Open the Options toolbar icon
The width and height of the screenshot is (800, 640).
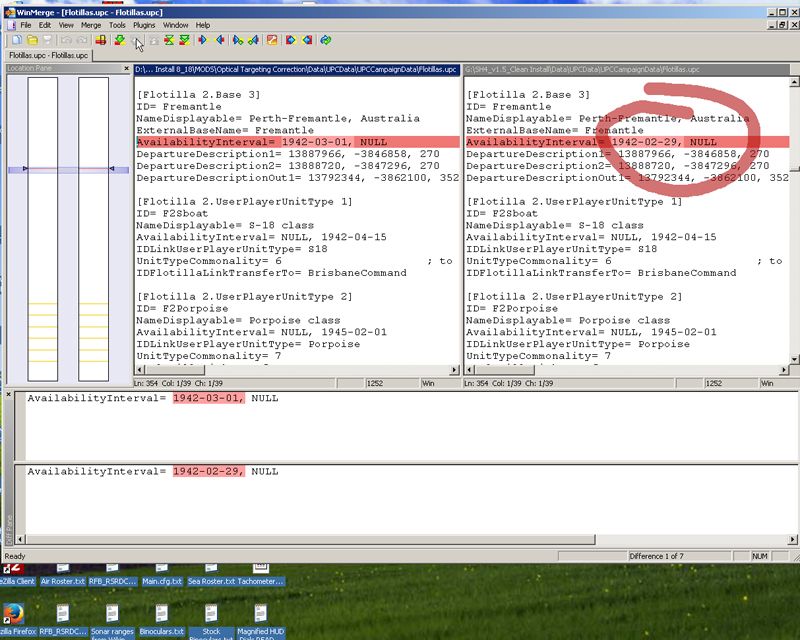click(x=272, y=40)
